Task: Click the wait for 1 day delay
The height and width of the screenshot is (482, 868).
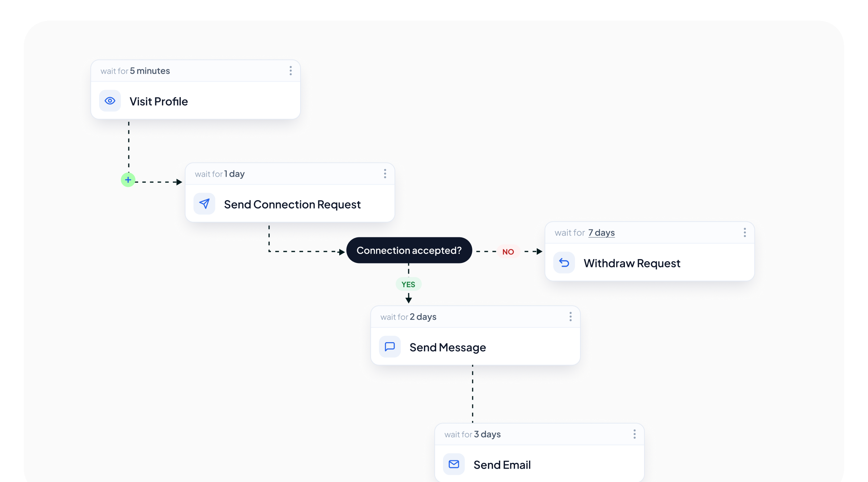Action: [x=220, y=174]
